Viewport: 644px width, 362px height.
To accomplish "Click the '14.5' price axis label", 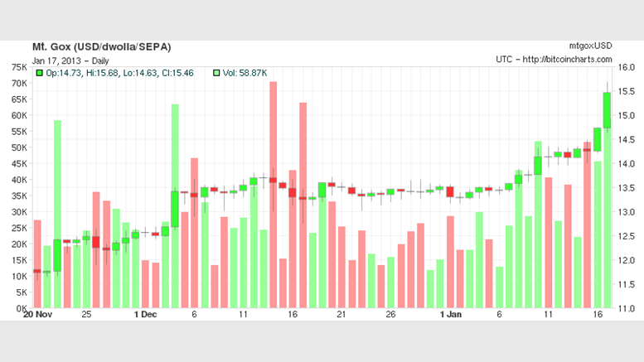I will pyautogui.click(x=627, y=139).
